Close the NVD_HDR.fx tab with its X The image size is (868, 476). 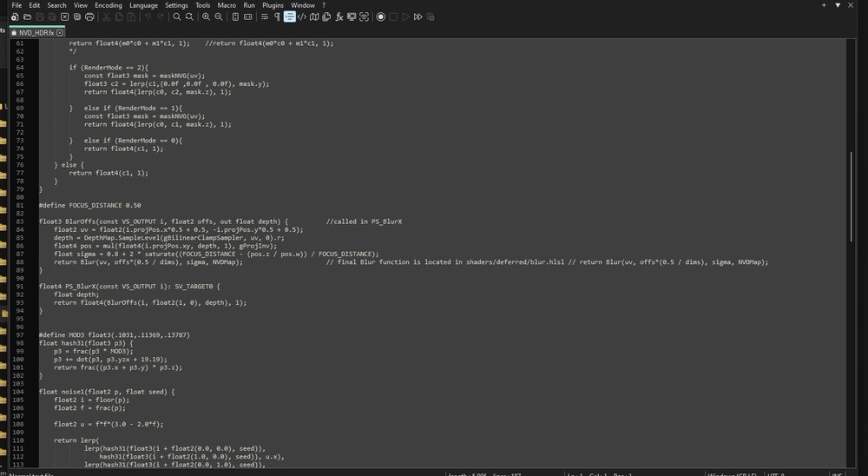point(60,33)
